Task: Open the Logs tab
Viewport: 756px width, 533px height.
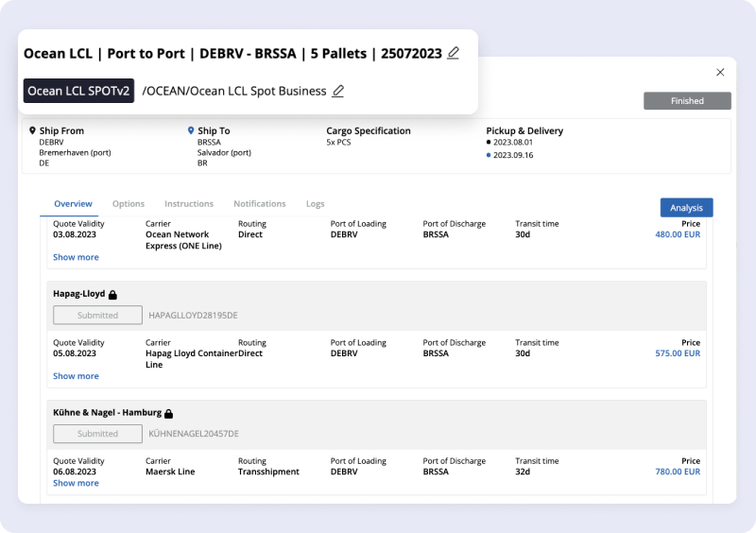Action: [x=316, y=203]
